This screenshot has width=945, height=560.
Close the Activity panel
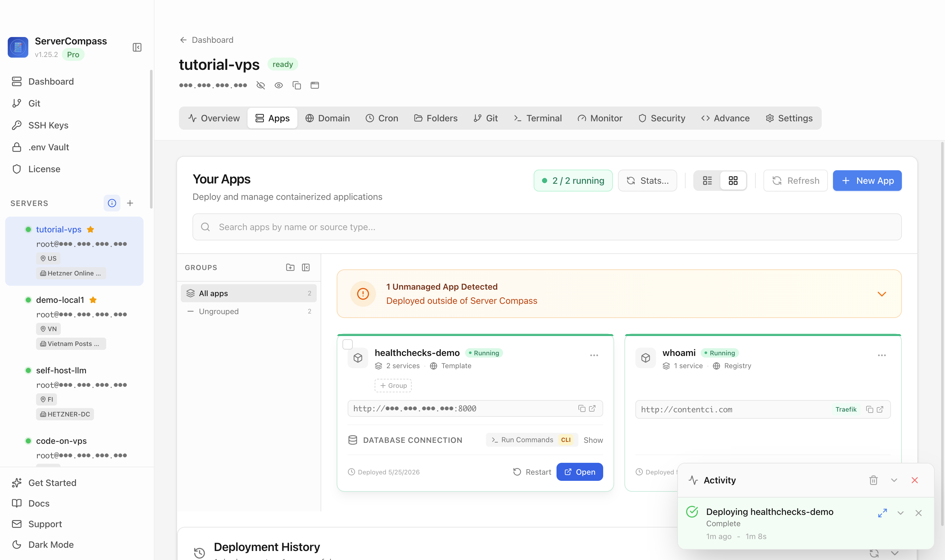pos(915,480)
